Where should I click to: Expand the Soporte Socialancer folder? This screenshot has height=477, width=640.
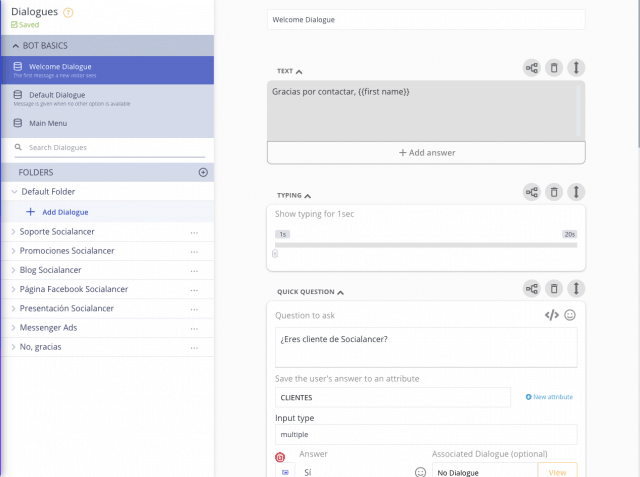tap(13, 232)
